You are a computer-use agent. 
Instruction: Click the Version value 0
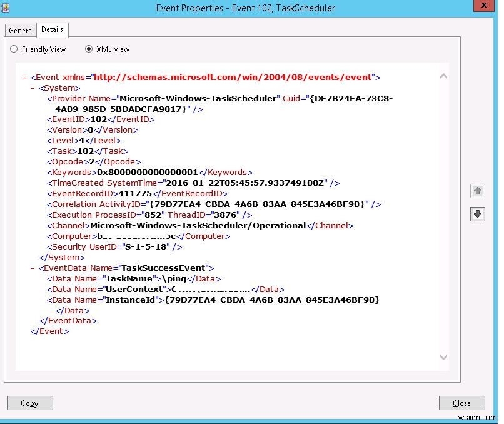click(90, 130)
